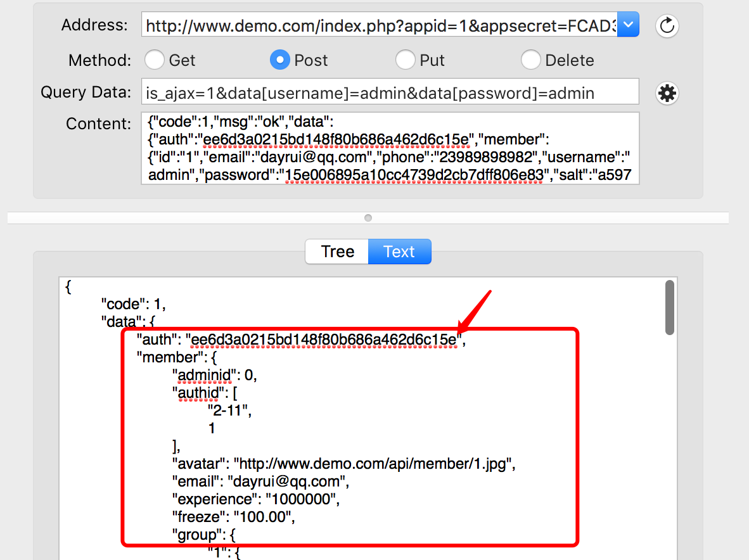Click into the Query Data field

pos(390,92)
